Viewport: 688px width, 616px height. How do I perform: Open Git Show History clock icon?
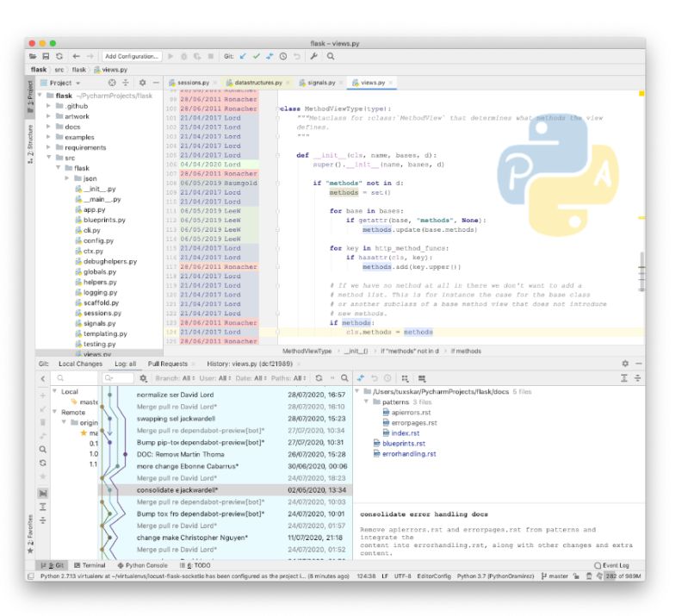(x=283, y=56)
